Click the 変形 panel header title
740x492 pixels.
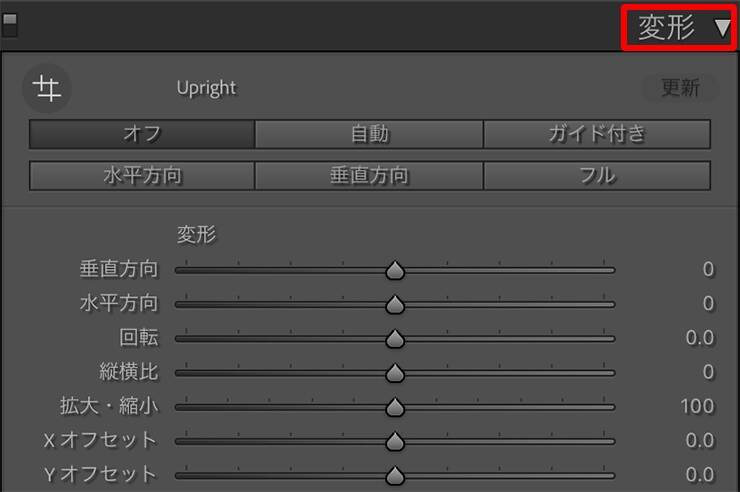pos(666,28)
